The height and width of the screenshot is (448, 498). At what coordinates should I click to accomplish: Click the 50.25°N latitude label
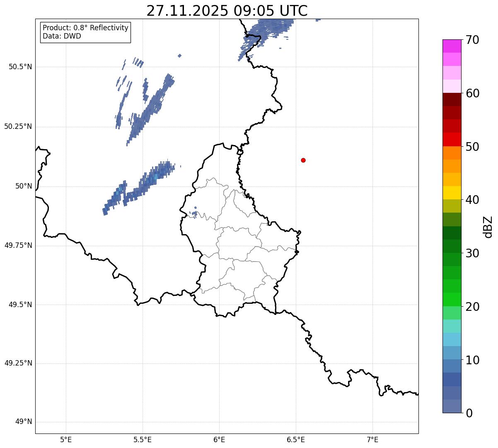[18, 126]
